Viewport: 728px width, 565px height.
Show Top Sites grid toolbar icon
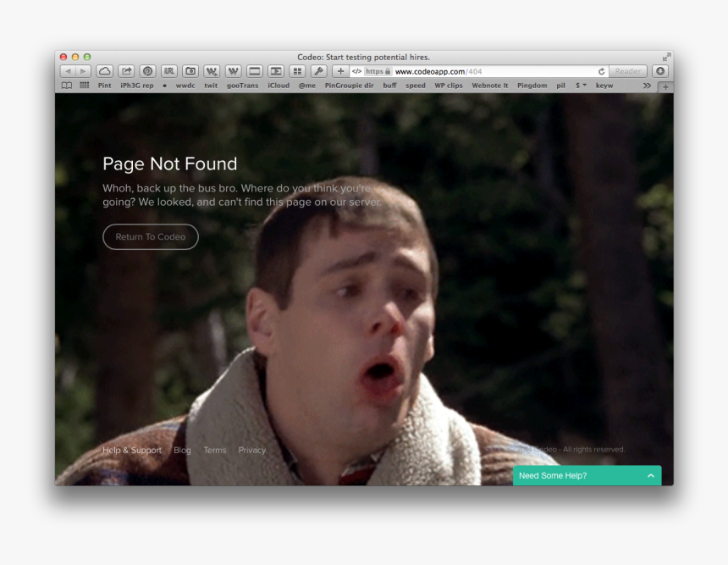pos(297,71)
